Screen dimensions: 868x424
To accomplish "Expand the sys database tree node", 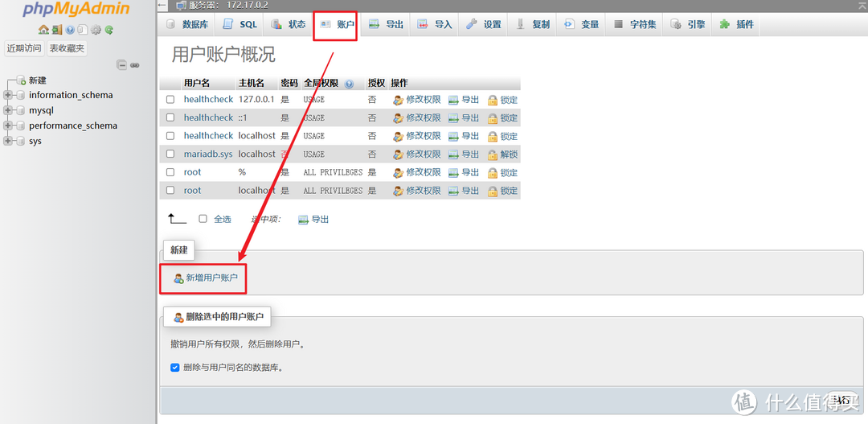I will coord(8,141).
